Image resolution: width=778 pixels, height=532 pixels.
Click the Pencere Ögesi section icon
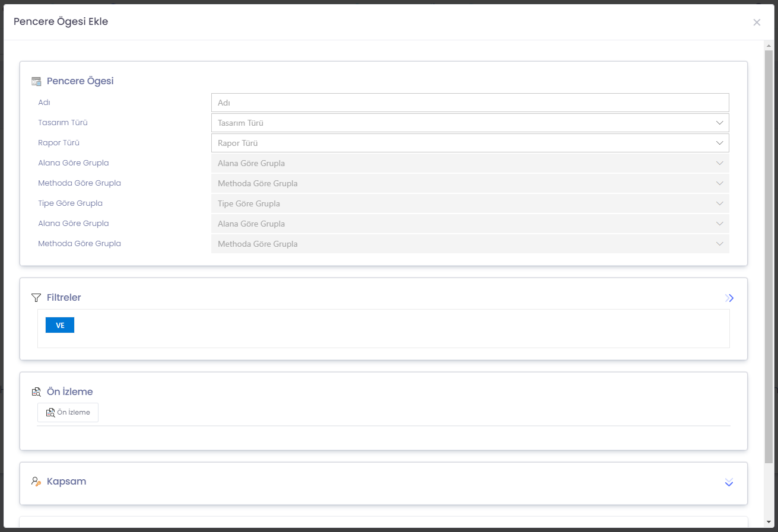coord(36,81)
